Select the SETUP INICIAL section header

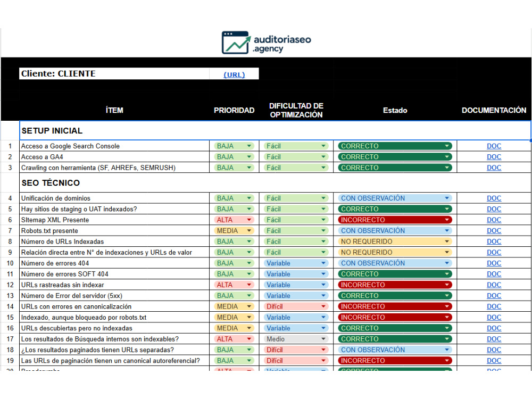point(275,131)
